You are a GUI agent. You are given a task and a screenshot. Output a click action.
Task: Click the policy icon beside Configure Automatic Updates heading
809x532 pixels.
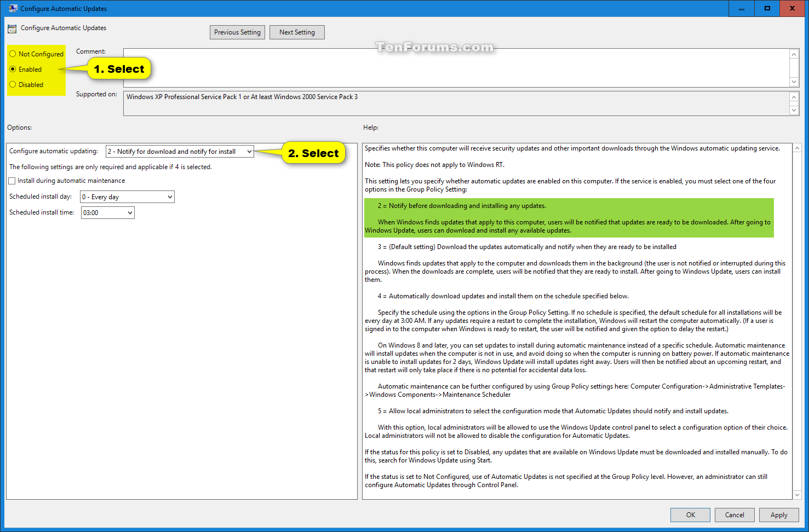12,28
